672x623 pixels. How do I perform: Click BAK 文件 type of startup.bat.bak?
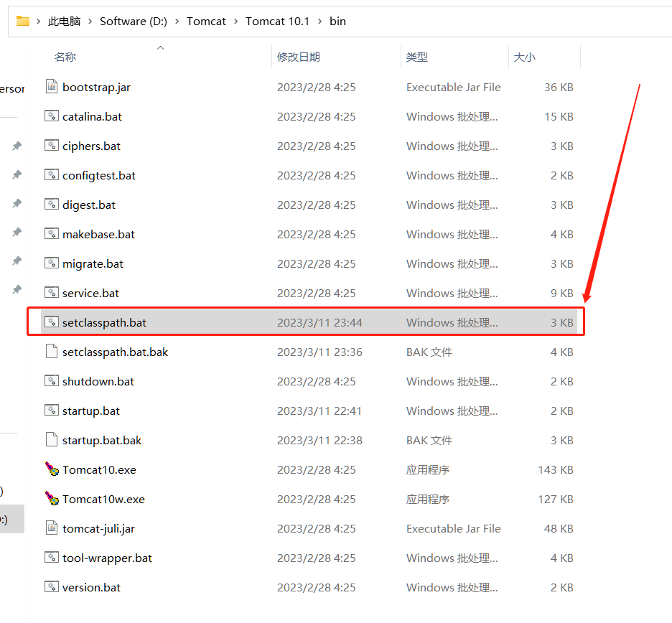[429, 441]
